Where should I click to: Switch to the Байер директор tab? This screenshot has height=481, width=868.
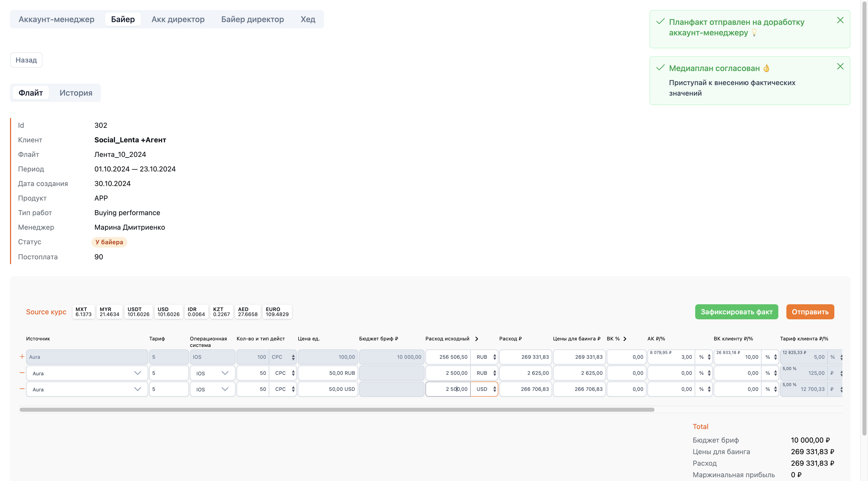252,19
